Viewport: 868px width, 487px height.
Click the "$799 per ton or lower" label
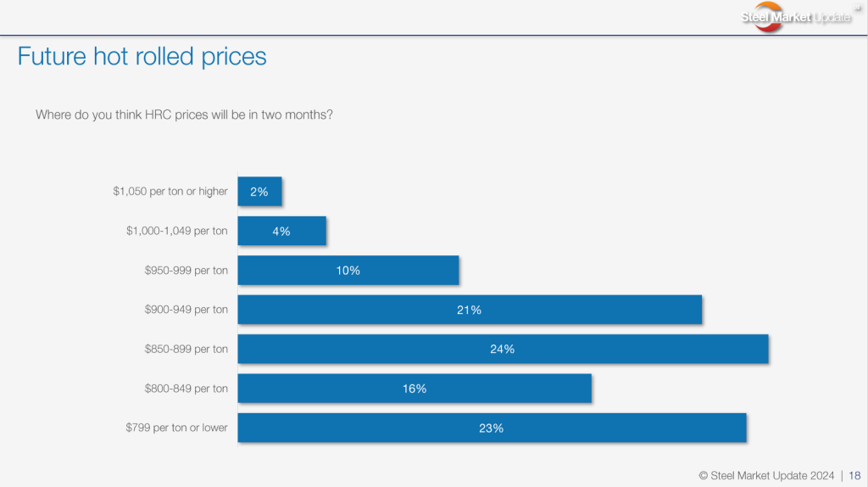click(177, 428)
